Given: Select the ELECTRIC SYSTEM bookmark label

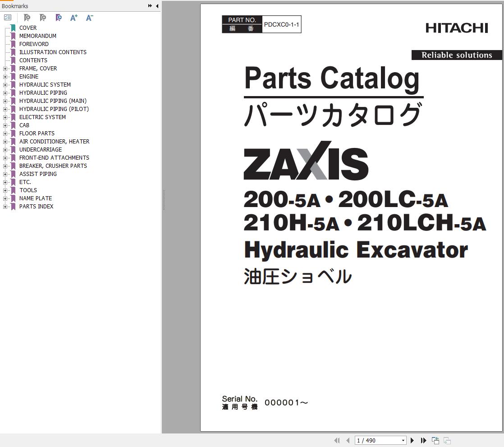Looking at the screenshot, I should tap(42, 117).
